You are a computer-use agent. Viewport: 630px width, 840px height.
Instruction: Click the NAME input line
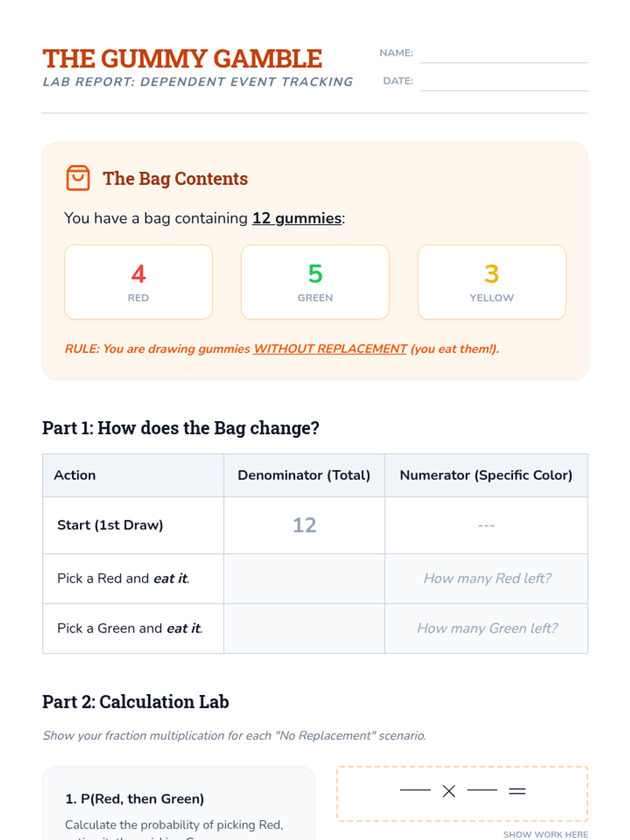coord(504,54)
